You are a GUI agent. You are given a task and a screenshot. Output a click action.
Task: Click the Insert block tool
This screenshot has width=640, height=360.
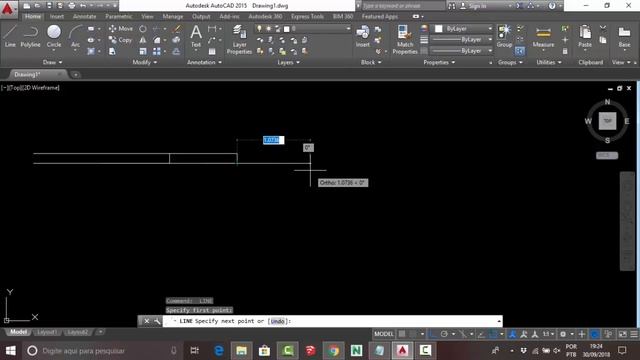click(x=362, y=36)
